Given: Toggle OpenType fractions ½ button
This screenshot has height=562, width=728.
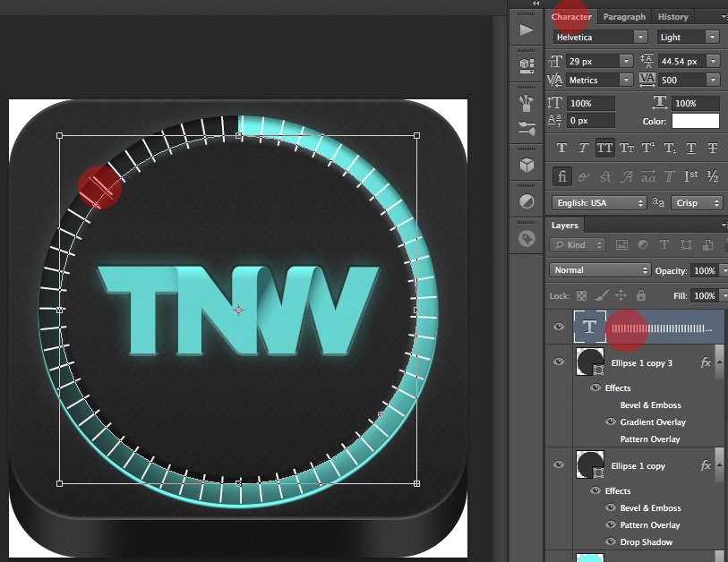Looking at the screenshot, I should (x=713, y=176).
